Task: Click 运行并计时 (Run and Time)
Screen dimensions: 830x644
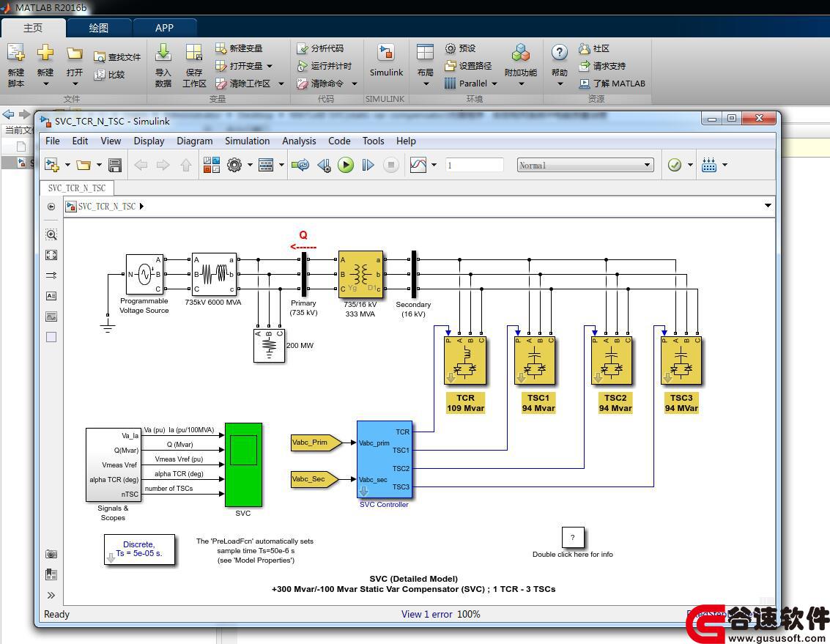Action: coord(325,66)
